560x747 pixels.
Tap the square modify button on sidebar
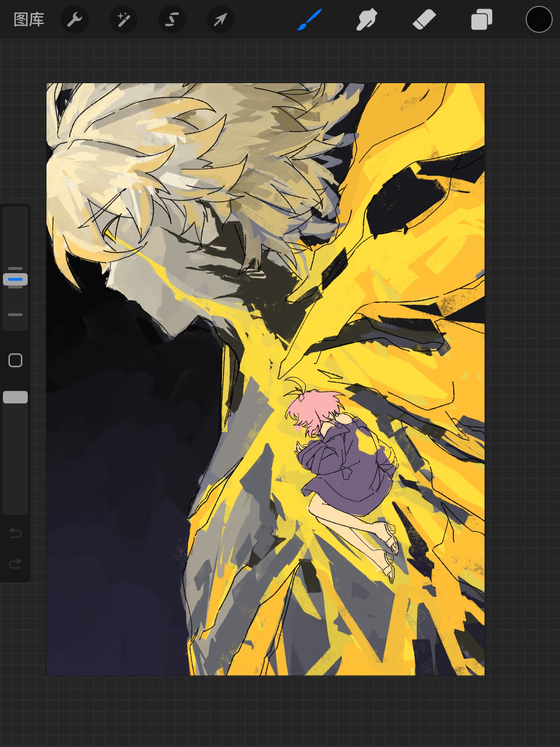[x=15, y=360]
